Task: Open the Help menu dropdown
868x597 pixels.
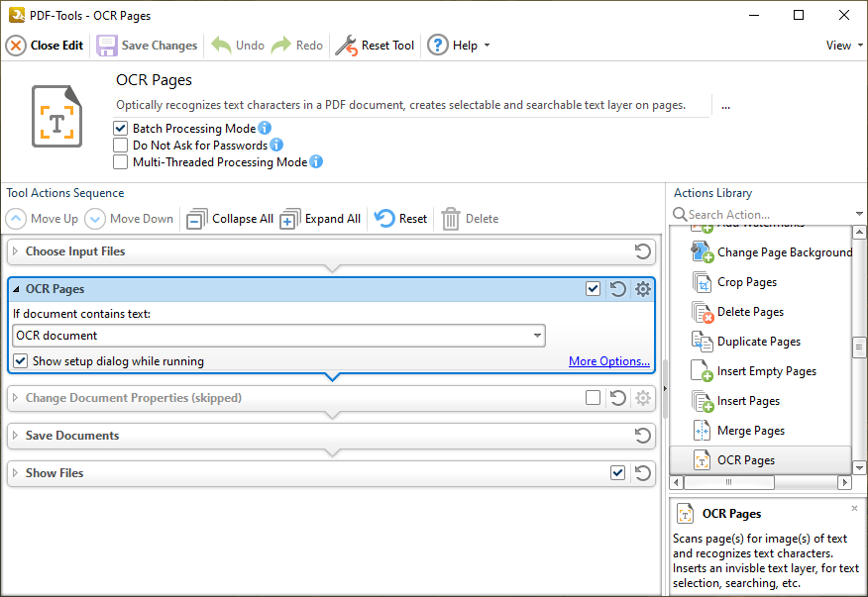Action: 486,46
